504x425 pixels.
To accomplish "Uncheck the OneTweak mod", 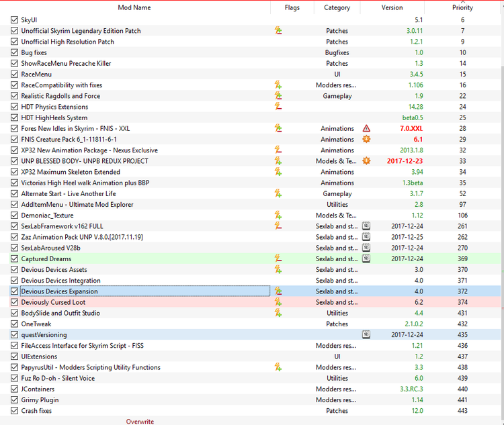I will pyautogui.click(x=14, y=324).
